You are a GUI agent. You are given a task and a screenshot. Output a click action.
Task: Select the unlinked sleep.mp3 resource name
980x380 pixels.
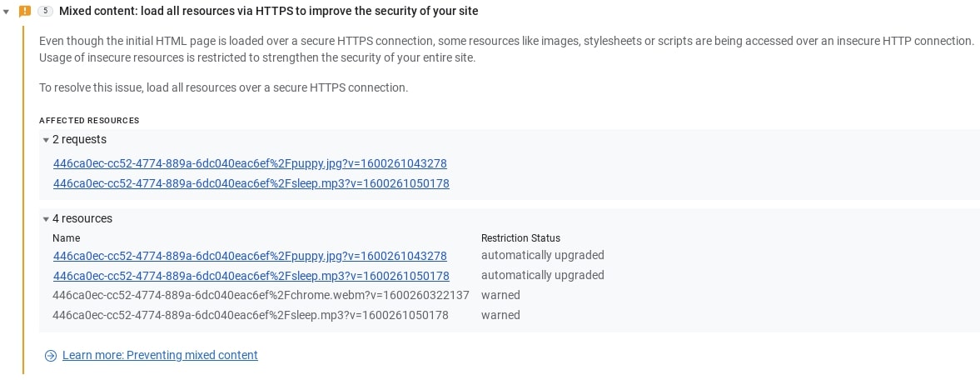coord(251,315)
